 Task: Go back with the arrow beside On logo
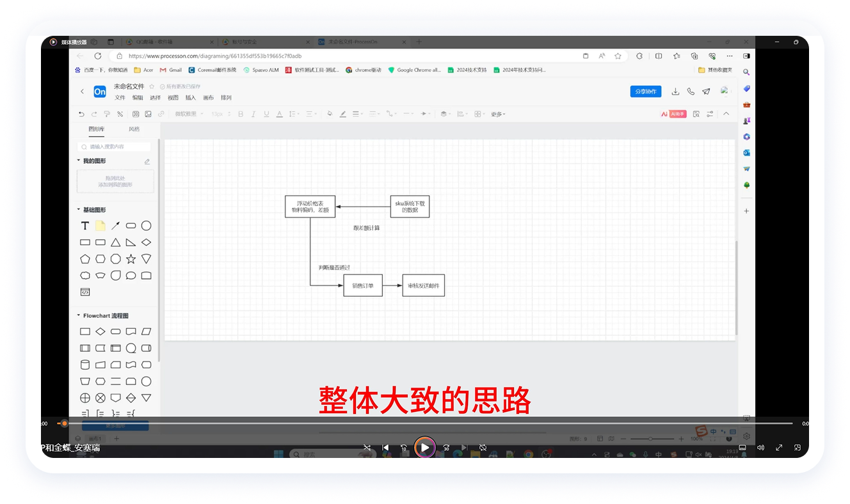coord(82,91)
